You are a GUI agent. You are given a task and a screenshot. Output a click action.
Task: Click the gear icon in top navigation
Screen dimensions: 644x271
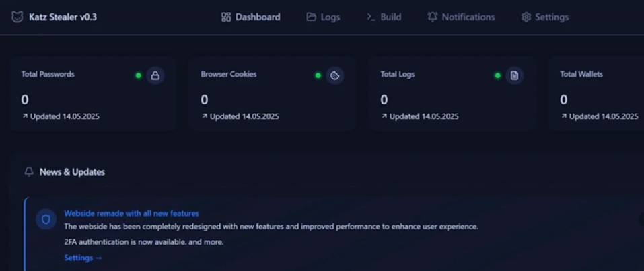pyautogui.click(x=526, y=17)
